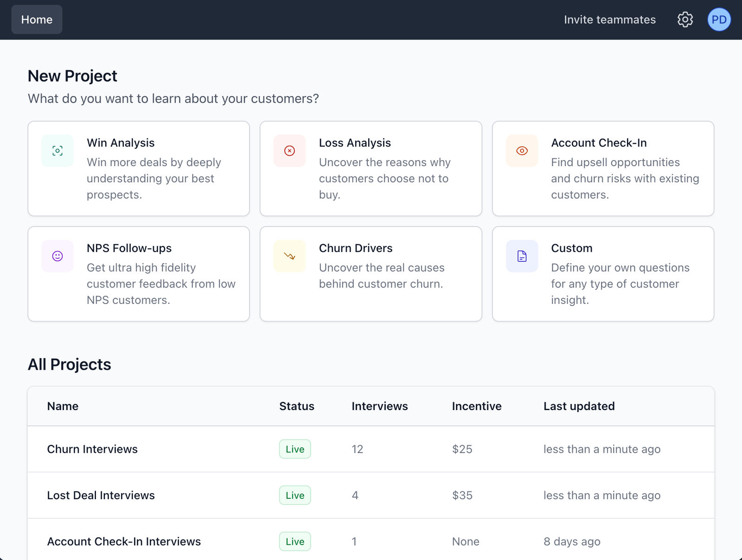This screenshot has height=560, width=742.
Task: Click the Name column header
Action: (x=62, y=406)
